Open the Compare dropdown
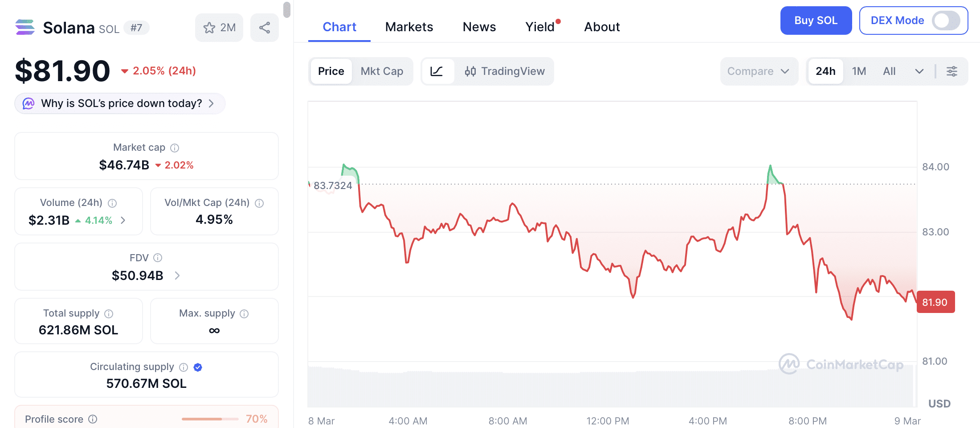This screenshot has height=428, width=980. [758, 71]
